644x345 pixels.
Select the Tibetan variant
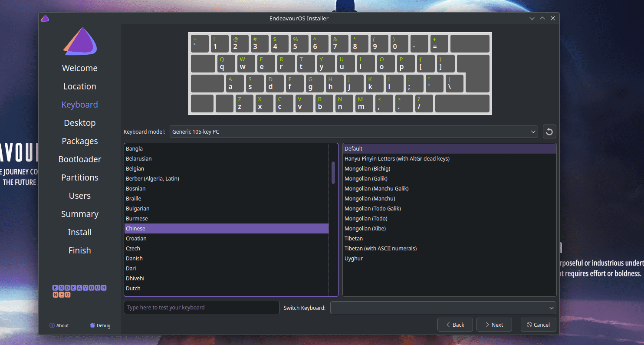[x=450, y=239]
